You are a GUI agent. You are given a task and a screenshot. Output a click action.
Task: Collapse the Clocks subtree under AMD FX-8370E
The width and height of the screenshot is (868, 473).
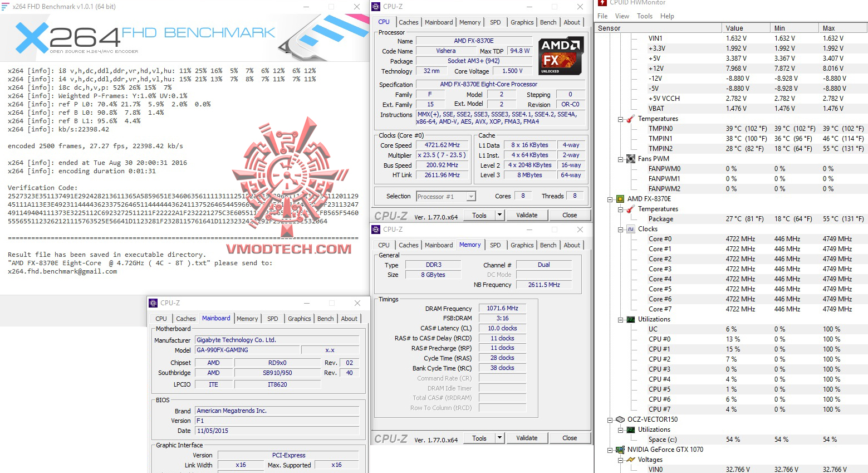(x=620, y=228)
